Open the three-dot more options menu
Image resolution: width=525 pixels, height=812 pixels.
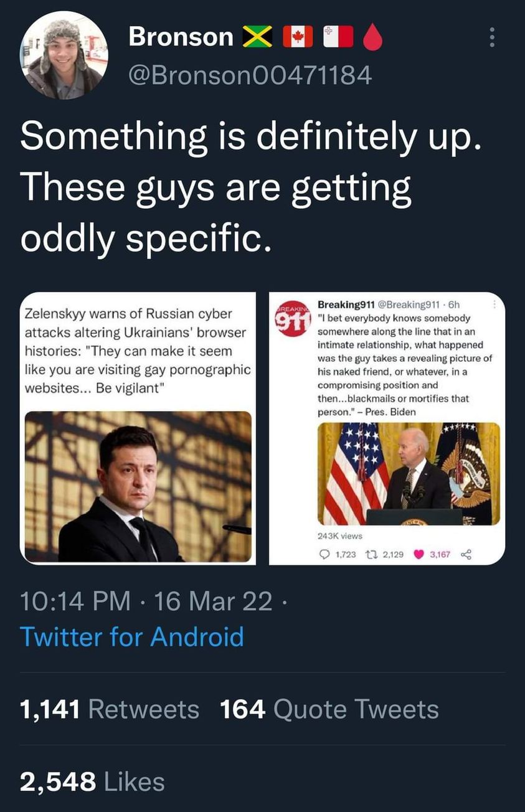click(492, 37)
